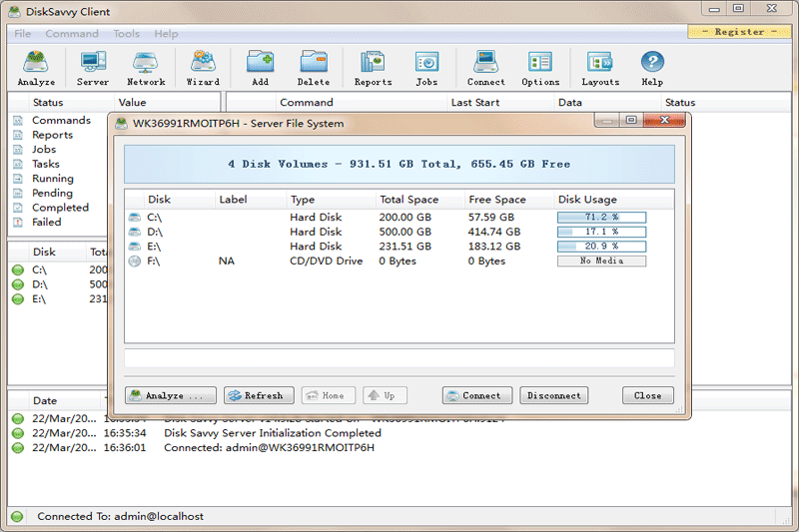The image size is (799, 532).
Task: Click the Delete command icon
Action: pos(314,68)
